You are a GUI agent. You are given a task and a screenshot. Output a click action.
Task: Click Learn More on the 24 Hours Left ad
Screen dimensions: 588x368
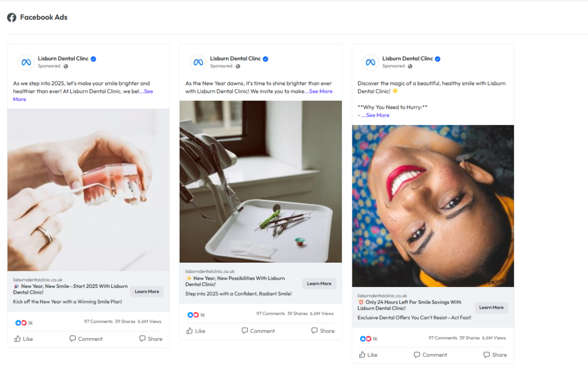(x=492, y=308)
